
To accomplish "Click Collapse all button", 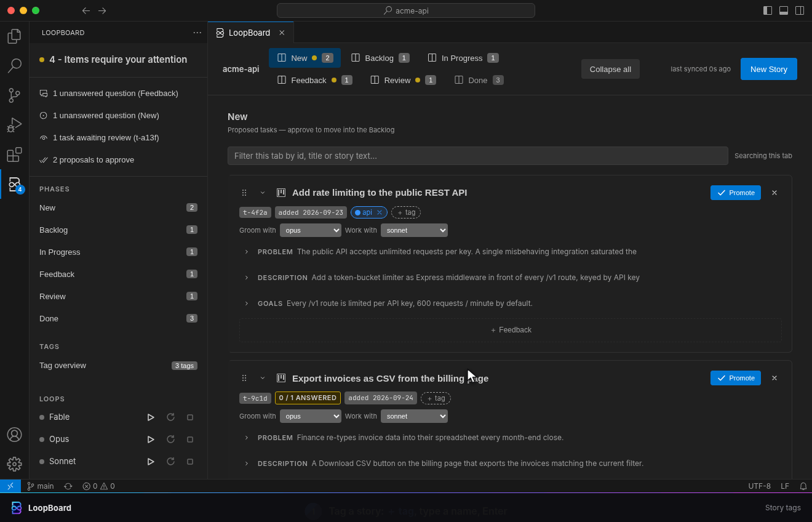I will pos(610,69).
